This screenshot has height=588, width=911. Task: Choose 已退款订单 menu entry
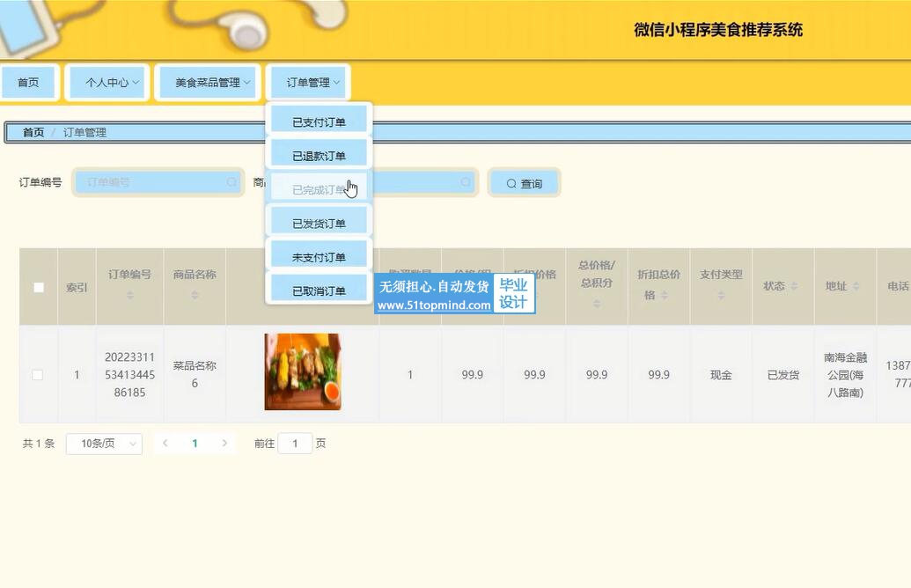click(319, 155)
